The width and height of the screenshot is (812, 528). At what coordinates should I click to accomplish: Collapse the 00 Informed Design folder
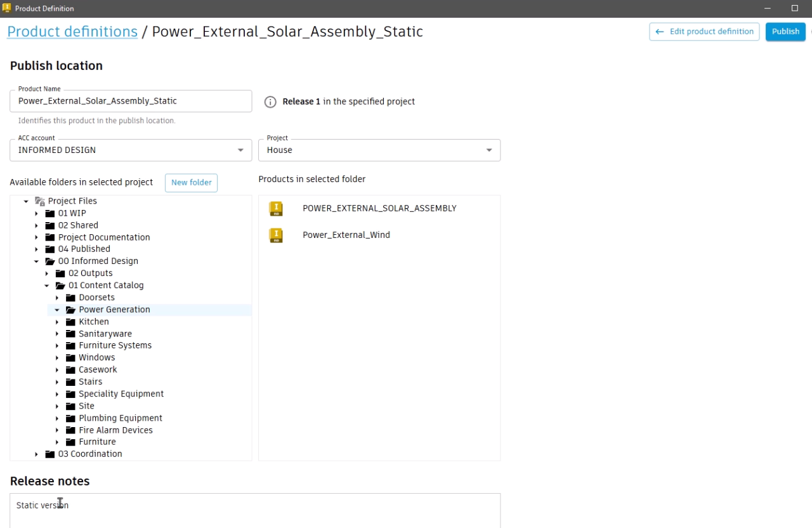(x=36, y=261)
